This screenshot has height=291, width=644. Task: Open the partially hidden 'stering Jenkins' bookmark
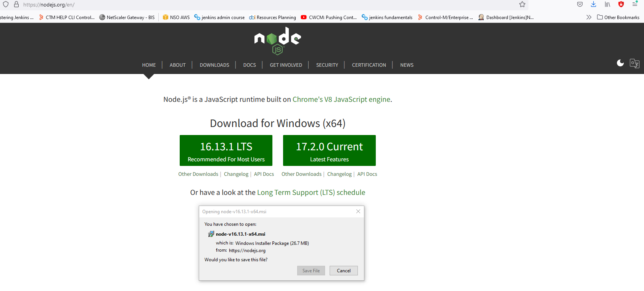[x=17, y=17]
